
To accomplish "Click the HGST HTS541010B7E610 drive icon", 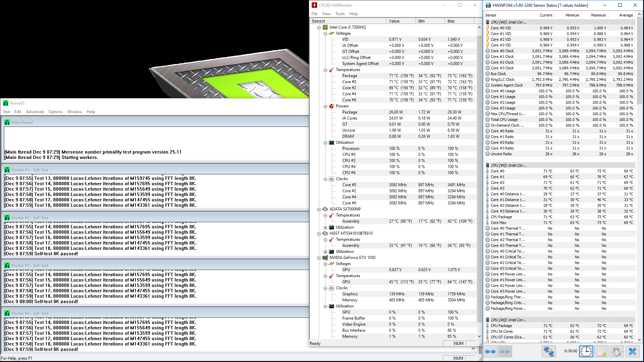I will coord(325,233).
